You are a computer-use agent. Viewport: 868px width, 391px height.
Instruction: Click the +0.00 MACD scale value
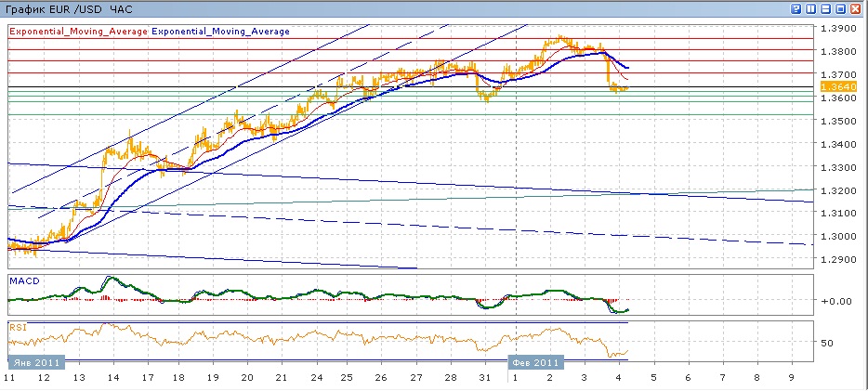[x=836, y=302]
